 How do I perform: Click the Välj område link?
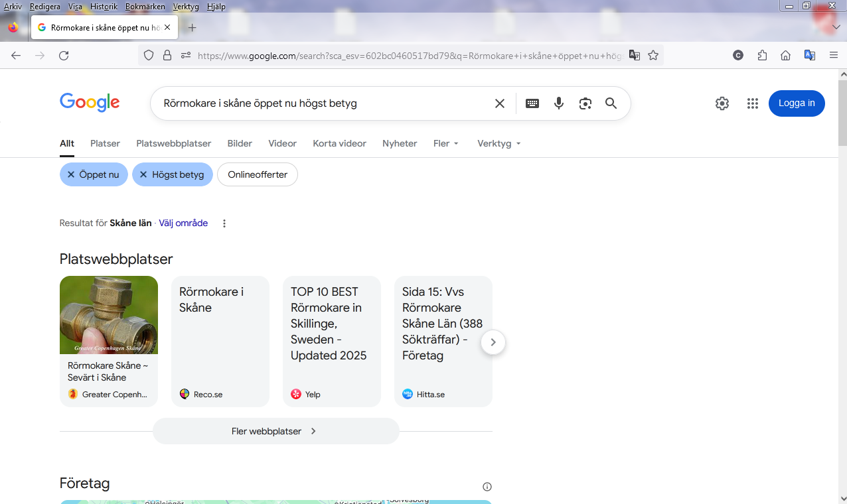point(183,223)
